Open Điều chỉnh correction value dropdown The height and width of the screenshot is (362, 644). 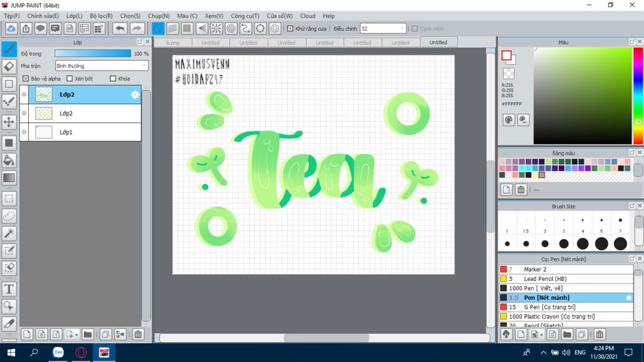click(383, 29)
